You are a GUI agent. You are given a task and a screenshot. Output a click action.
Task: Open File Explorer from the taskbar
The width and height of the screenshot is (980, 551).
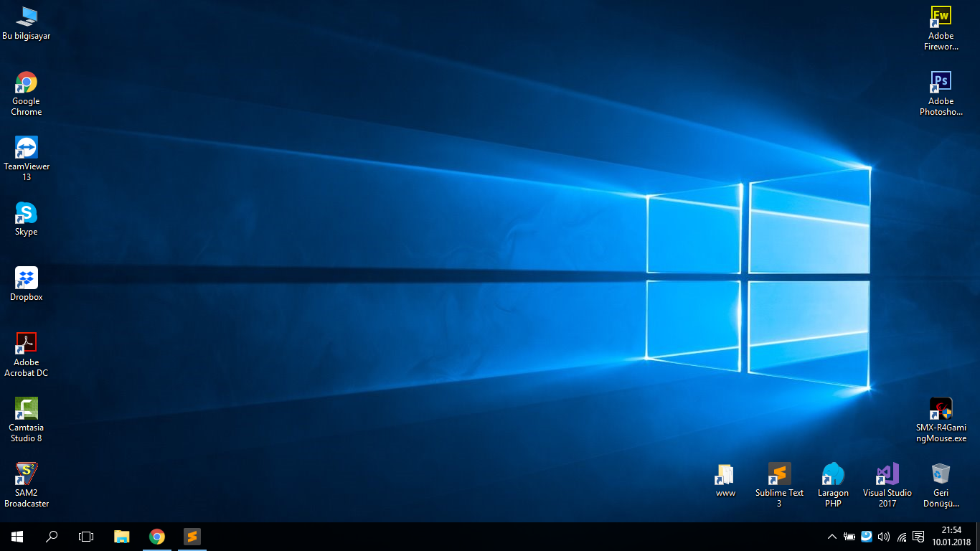pos(122,537)
